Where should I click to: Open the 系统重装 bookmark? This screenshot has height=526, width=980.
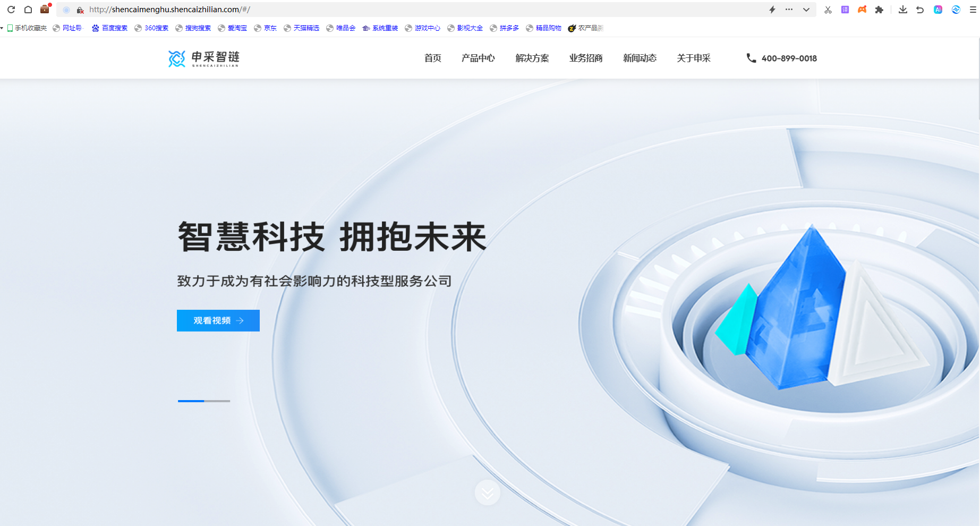[x=380, y=28]
